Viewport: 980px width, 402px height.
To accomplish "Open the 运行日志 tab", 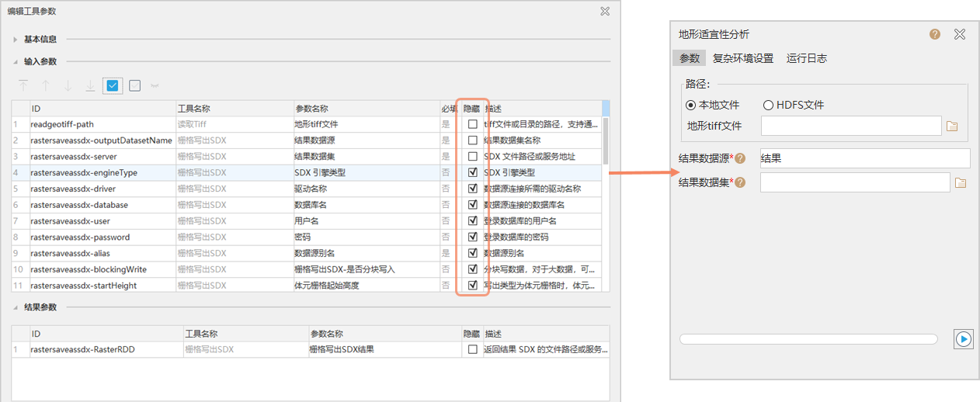I will coord(806,58).
